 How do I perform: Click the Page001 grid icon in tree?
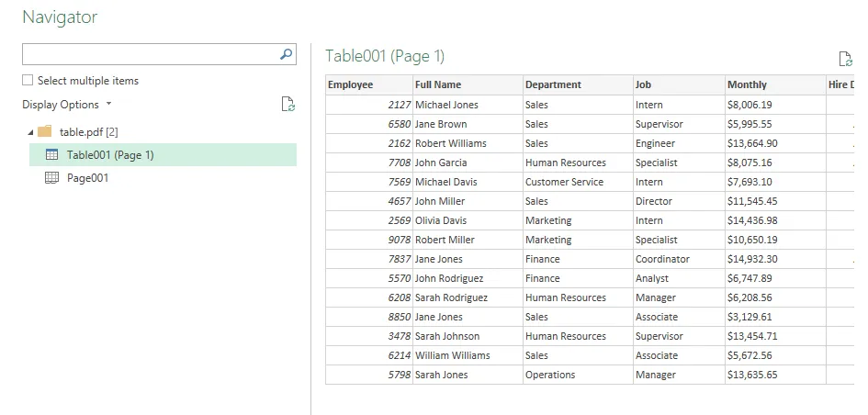pyautogui.click(x=51, y=177)
